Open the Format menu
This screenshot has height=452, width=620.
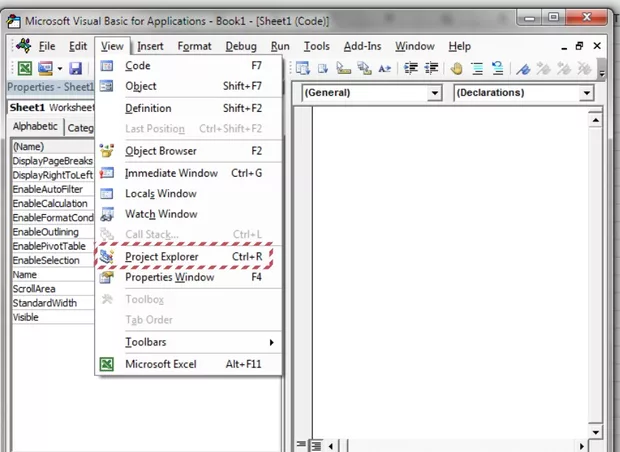(194, 46)
